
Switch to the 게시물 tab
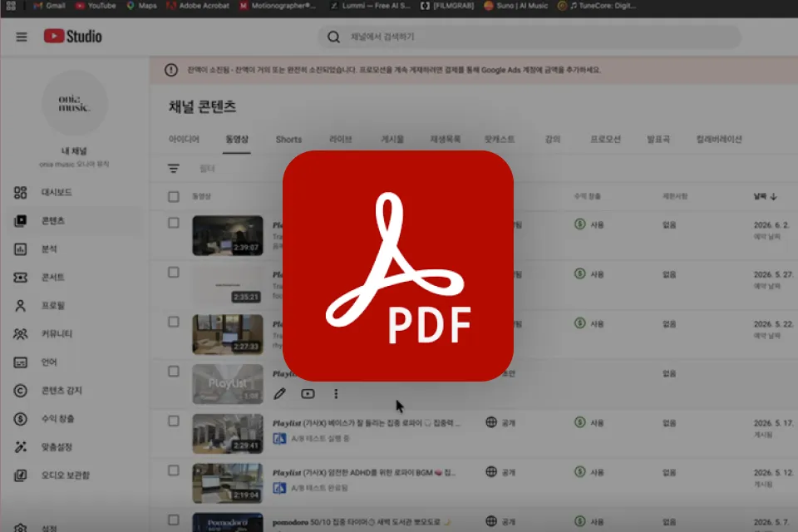pos(392,139)
